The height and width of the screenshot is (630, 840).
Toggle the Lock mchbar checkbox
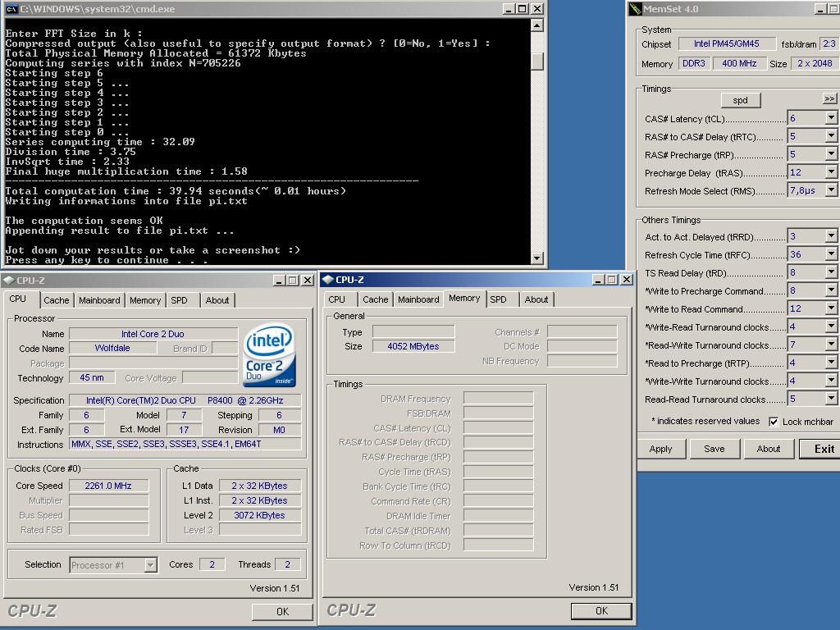pos(774,422)
